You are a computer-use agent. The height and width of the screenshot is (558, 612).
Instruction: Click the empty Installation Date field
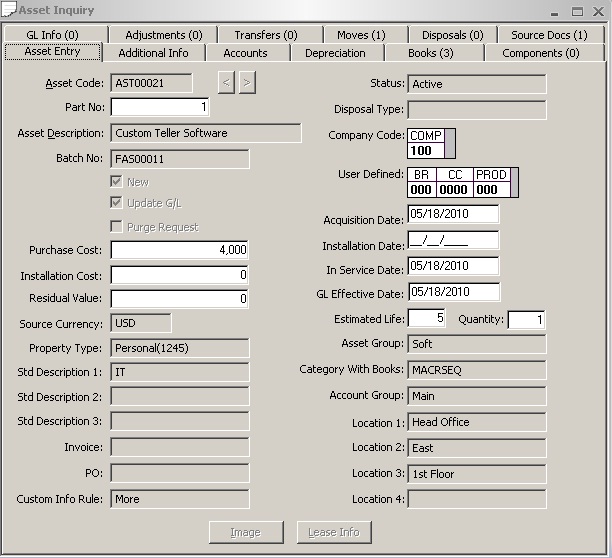(452, 240)
